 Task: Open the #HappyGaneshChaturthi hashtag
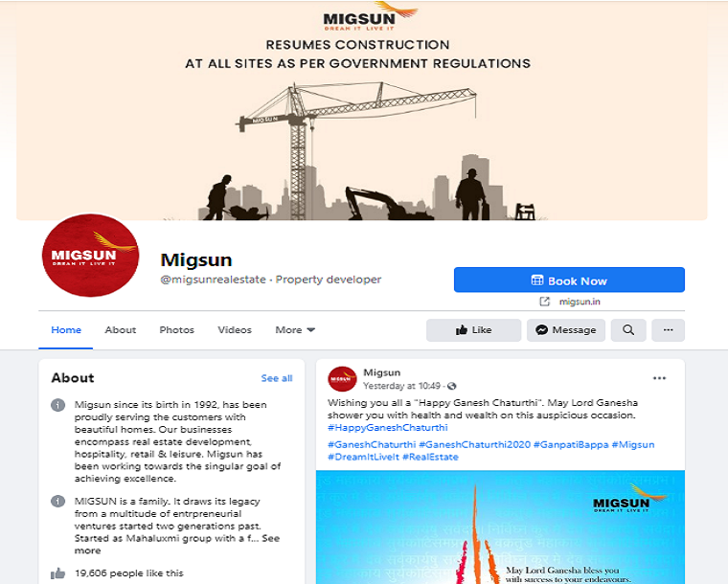pos(388,428)
